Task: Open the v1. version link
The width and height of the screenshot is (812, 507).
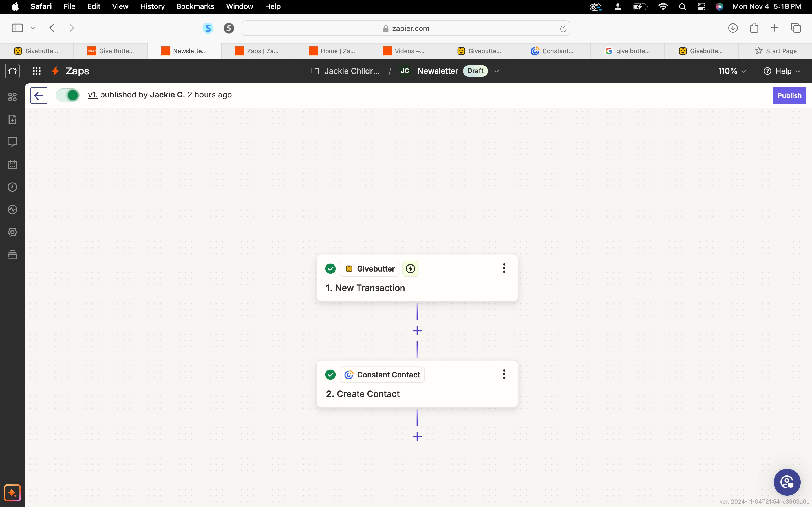Action: (92, 95)
